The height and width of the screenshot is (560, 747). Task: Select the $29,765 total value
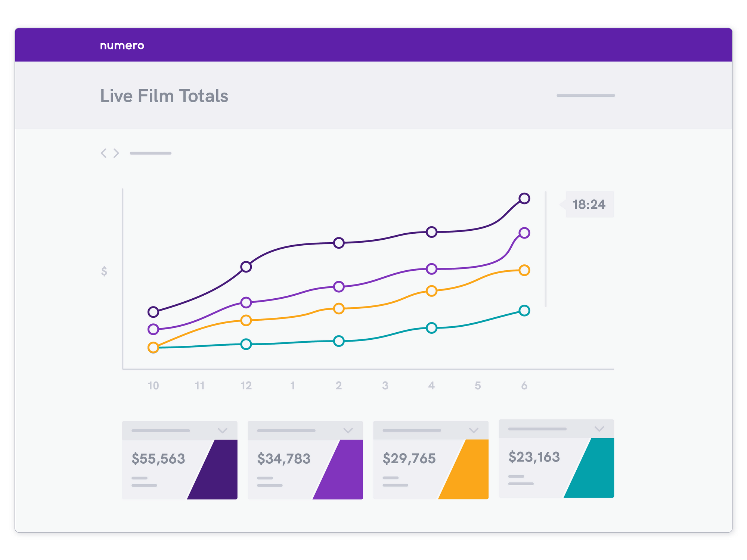pos(409,458)
